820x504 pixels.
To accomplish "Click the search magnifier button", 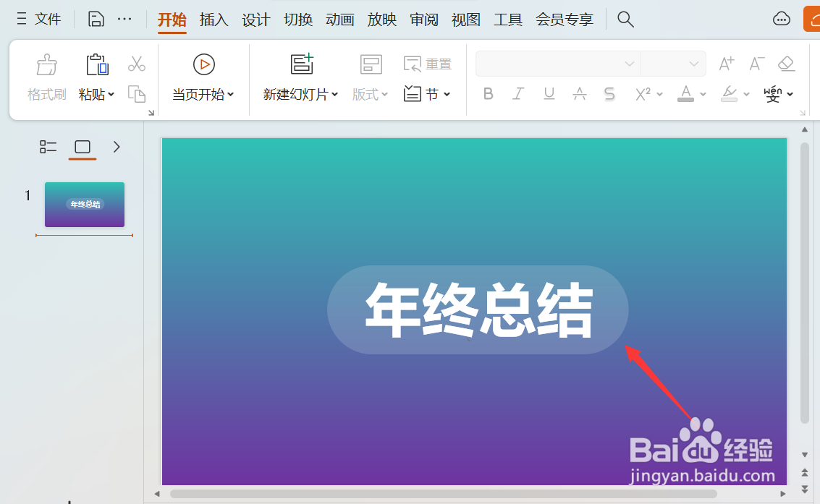I will 625,20.
